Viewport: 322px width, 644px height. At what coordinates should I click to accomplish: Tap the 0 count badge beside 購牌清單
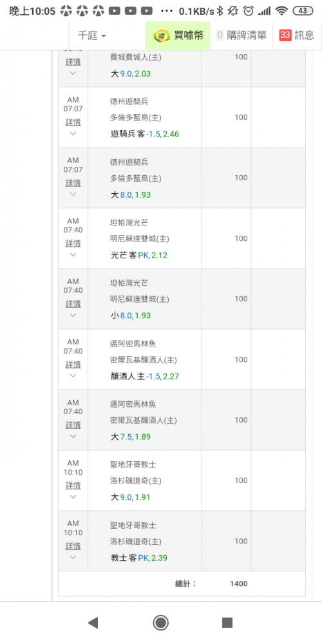pos(220,35)
